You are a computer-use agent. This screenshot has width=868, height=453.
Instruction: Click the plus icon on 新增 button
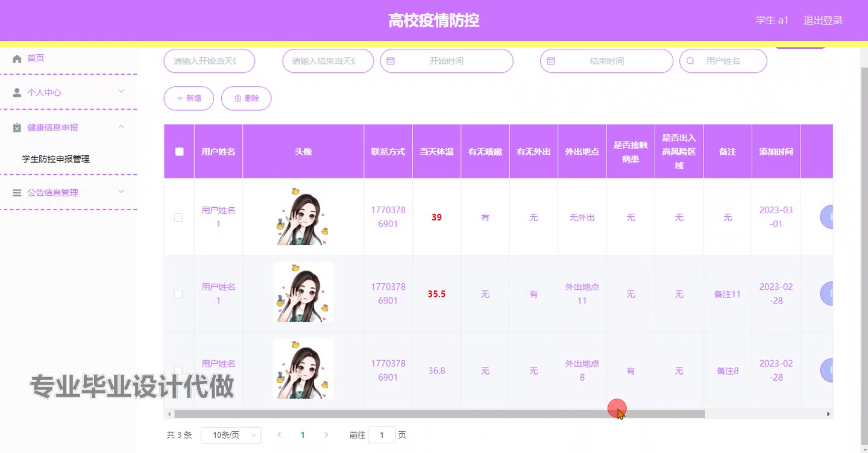pos(180,98)
